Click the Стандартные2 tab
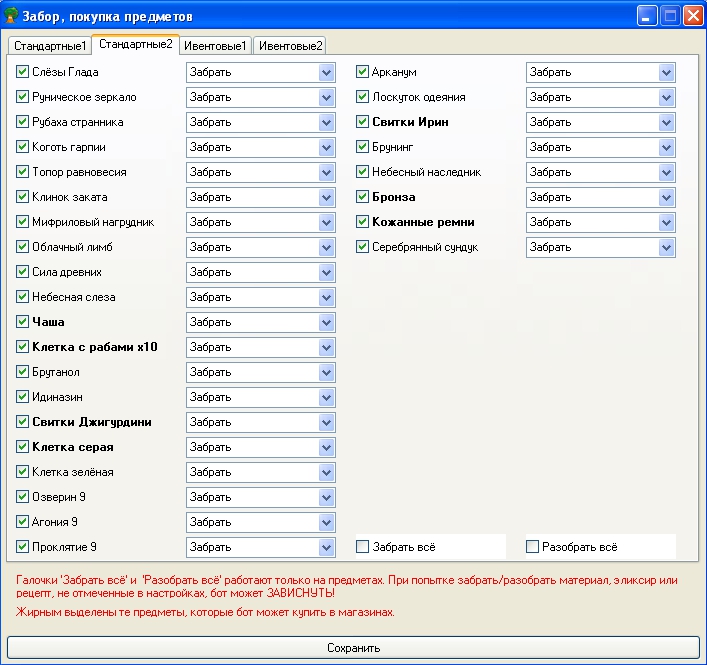707x665 pixels. click(x=135, y=44)
